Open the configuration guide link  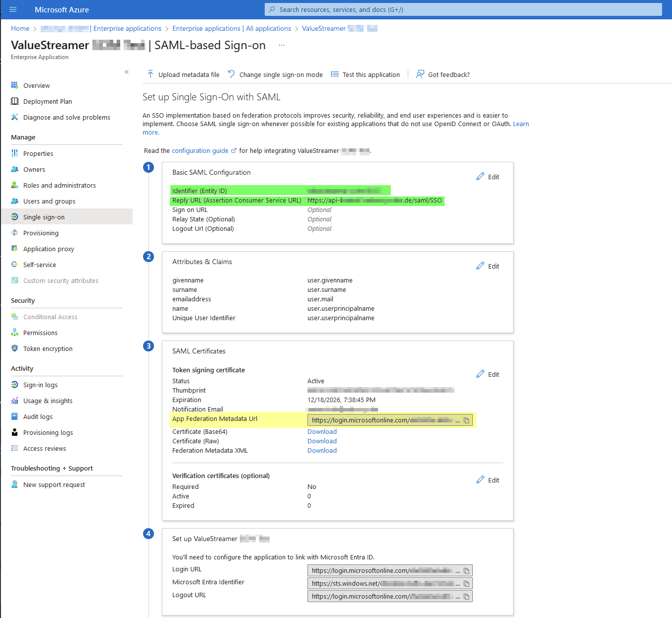pyautogui.click(x=200, y=151)
